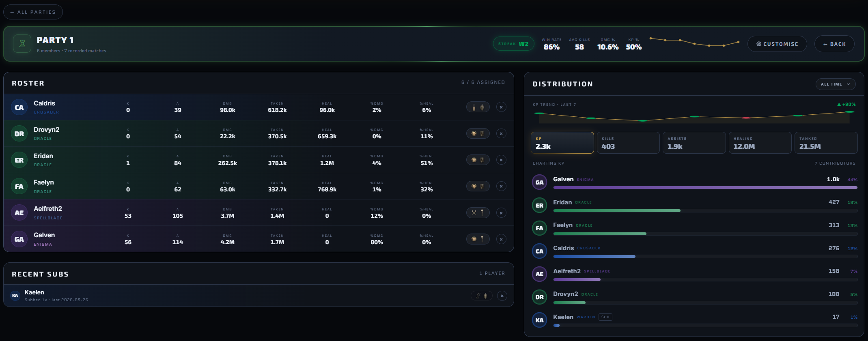Click the 6 / 6 assigned label

click(x=483, y=82)
